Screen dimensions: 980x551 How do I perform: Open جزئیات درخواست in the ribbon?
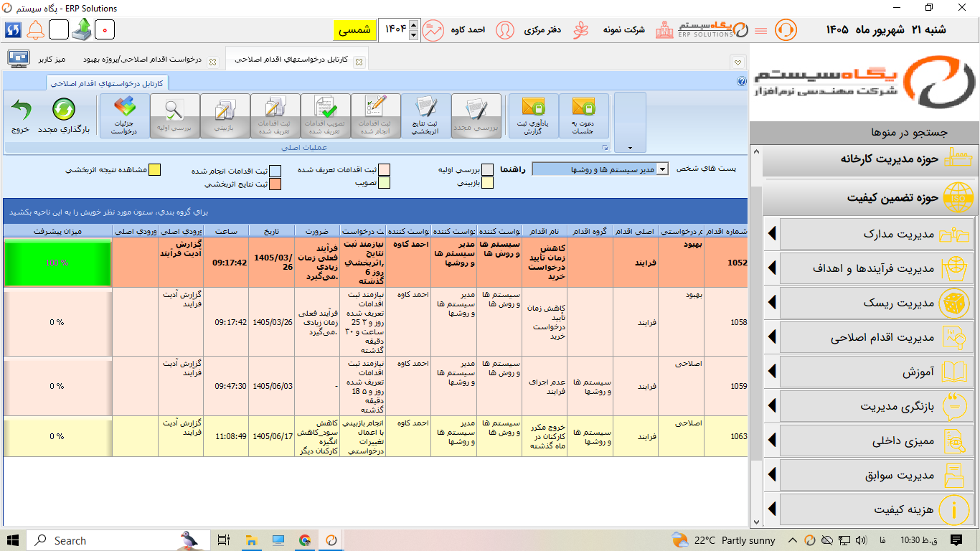point(123,116)
